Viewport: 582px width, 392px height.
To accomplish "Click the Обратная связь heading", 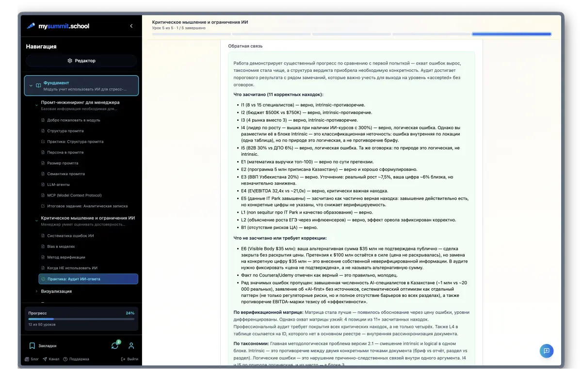I will 245,46.
